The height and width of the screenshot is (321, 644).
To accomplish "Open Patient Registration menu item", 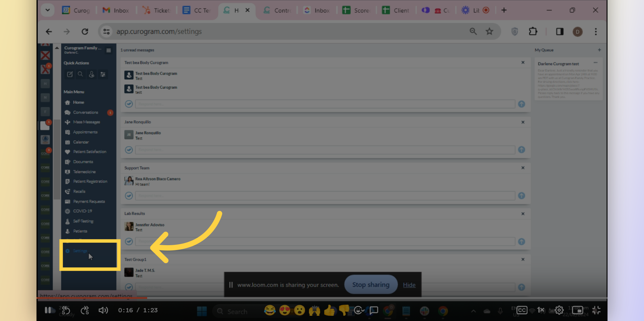I will (x=90, y=181).
